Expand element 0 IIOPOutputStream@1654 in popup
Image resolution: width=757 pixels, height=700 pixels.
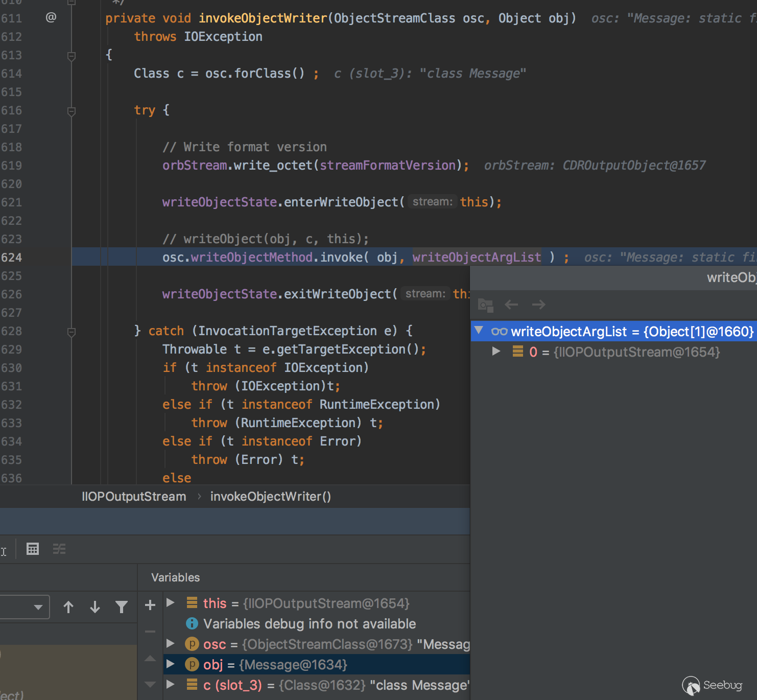tap(495, 352)
